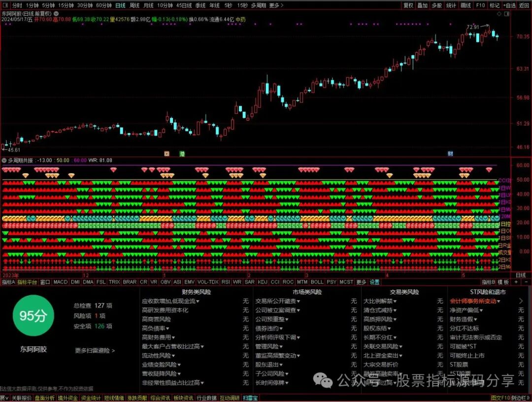Click the dropdown icon beside 东阿阿胶(日线 前复权)

(x=56, y=14)
